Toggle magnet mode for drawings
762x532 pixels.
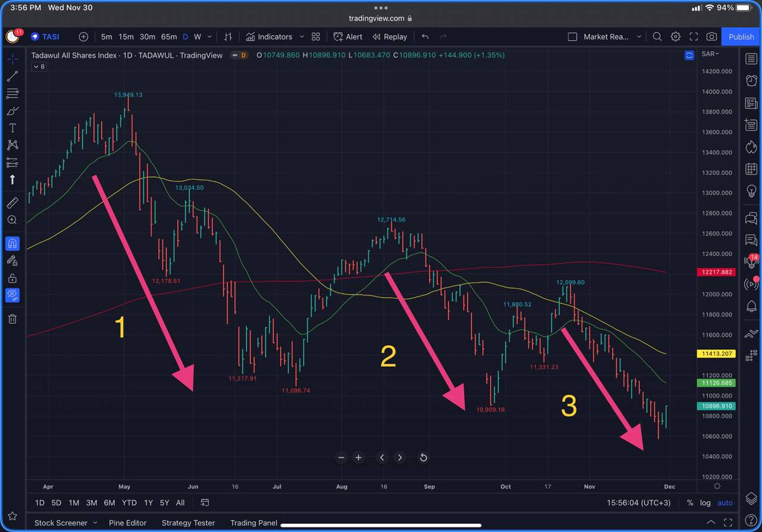pos(12,243)
